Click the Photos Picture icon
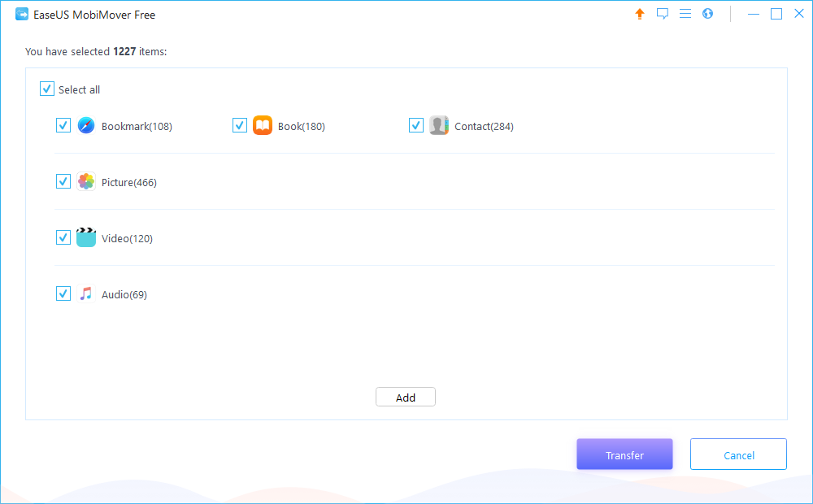813x504 pixels. (x=86, y=182)
